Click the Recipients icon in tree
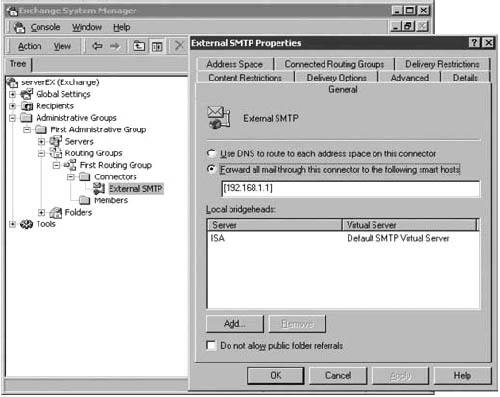The width and height of the screenshot is (500, 397). pyautogui.click(x=27, y=106)
